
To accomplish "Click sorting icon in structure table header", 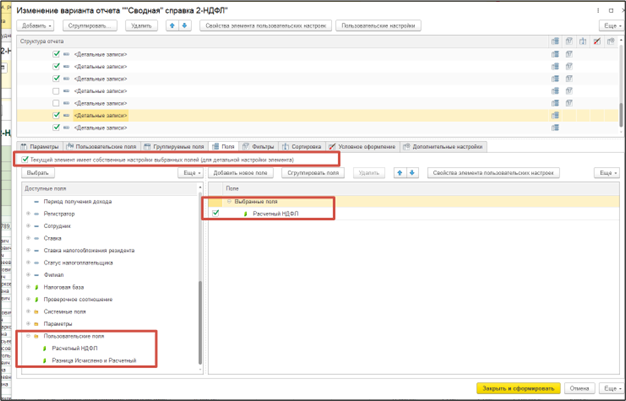I will coord(583,41).
